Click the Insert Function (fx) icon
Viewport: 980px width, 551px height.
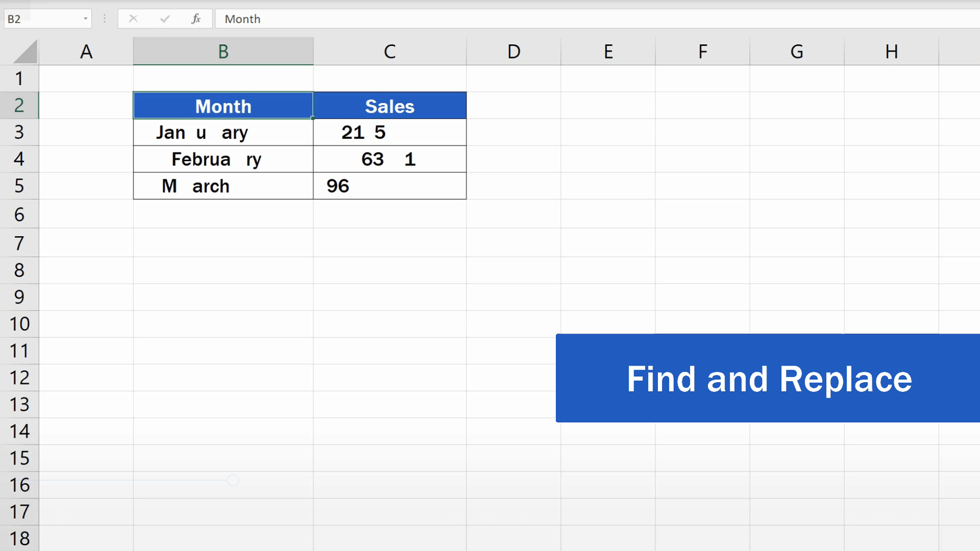tap(195, 18)
